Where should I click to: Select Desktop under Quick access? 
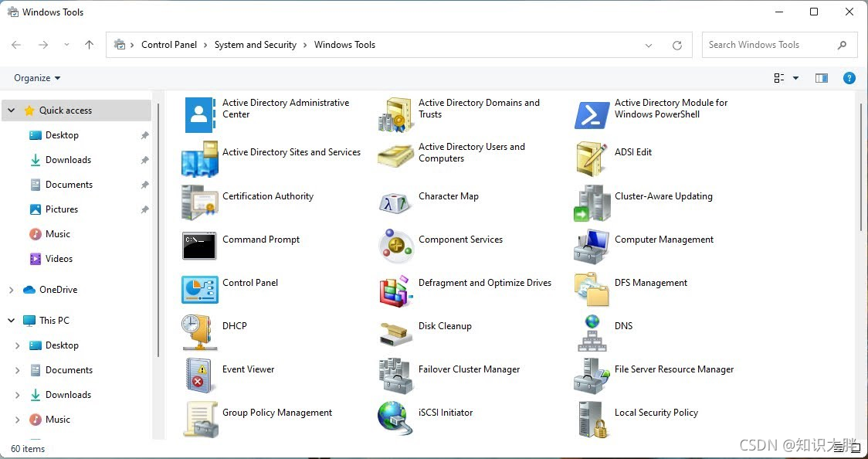point(62,135)
